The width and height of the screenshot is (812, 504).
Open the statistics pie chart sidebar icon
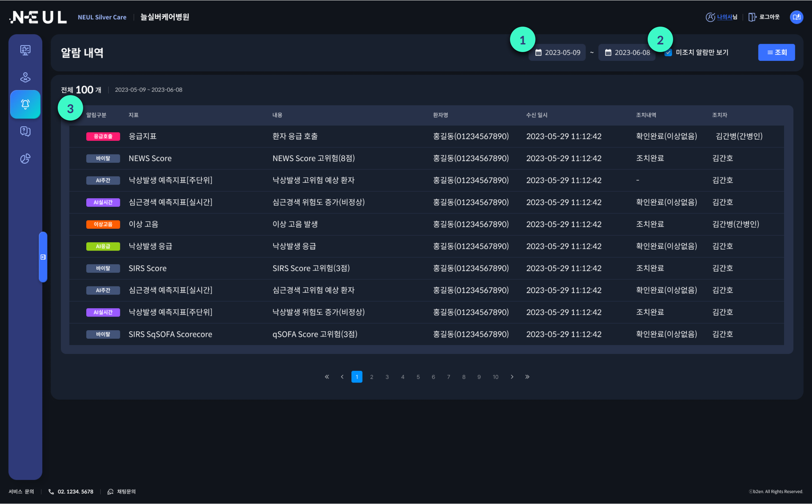[x=25, y=158]
